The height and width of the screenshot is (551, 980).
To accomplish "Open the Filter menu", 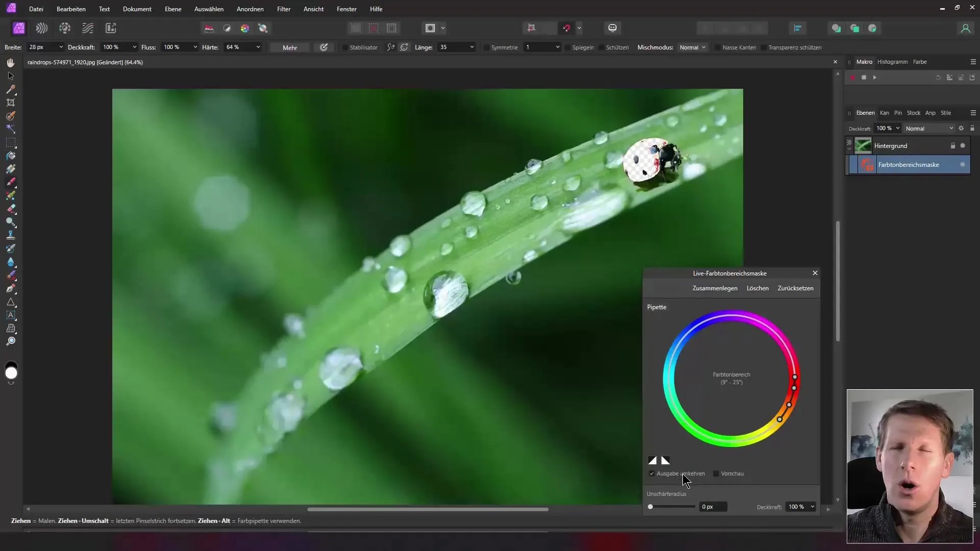I will (x=284, y=9).
